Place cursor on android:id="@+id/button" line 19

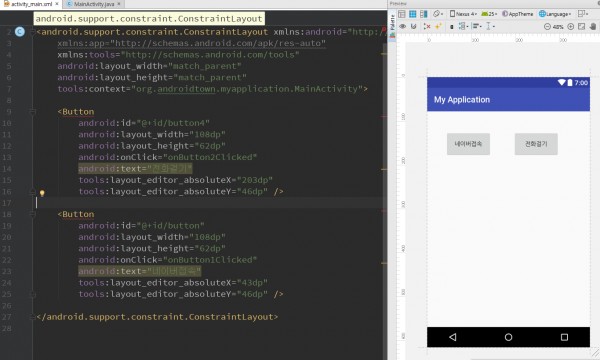[141, 226]
